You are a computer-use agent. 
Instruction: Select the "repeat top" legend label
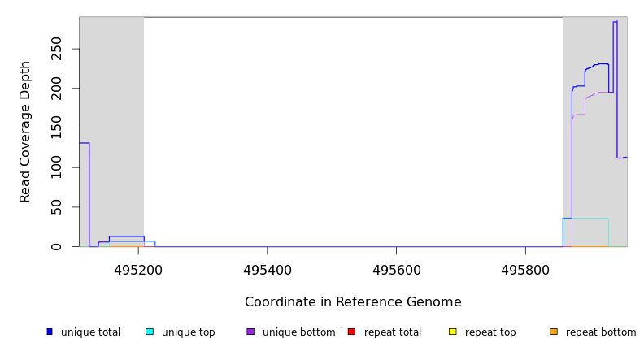coord(490,332)
